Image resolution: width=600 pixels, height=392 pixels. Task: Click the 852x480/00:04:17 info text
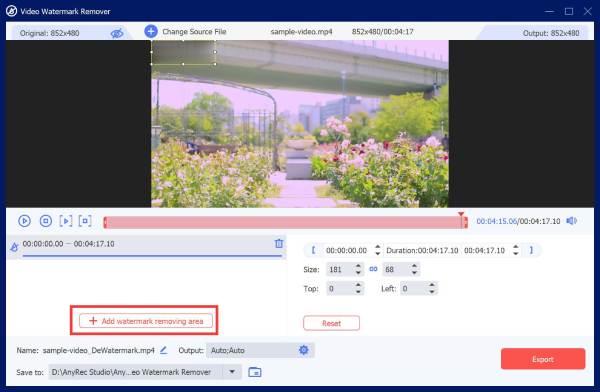click(383, 32)
